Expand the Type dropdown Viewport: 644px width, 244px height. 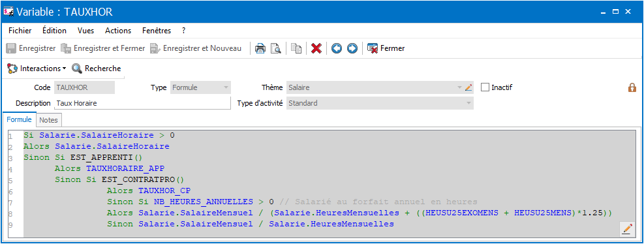tap(226, 87)
